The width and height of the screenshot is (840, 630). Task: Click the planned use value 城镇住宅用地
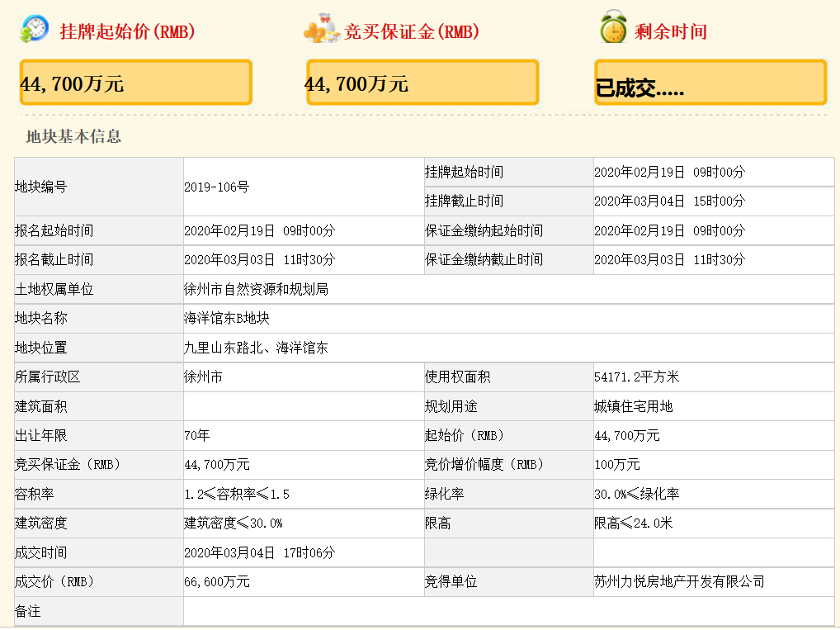tap(633, 406)
